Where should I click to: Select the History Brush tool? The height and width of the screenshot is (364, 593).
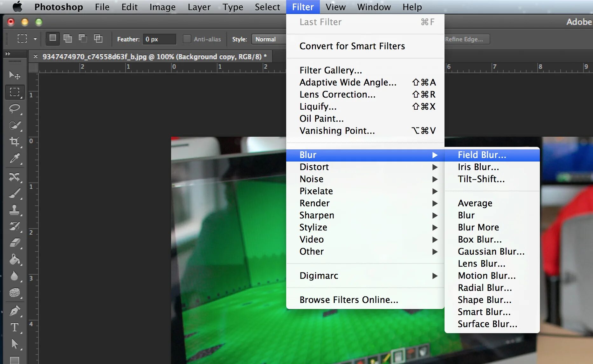click(x=14, y=226)
